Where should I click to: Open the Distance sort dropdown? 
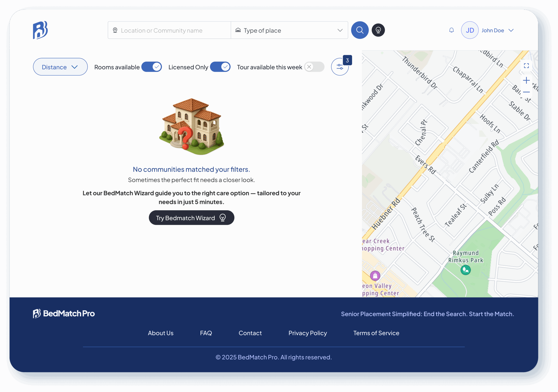click(60, 67)
